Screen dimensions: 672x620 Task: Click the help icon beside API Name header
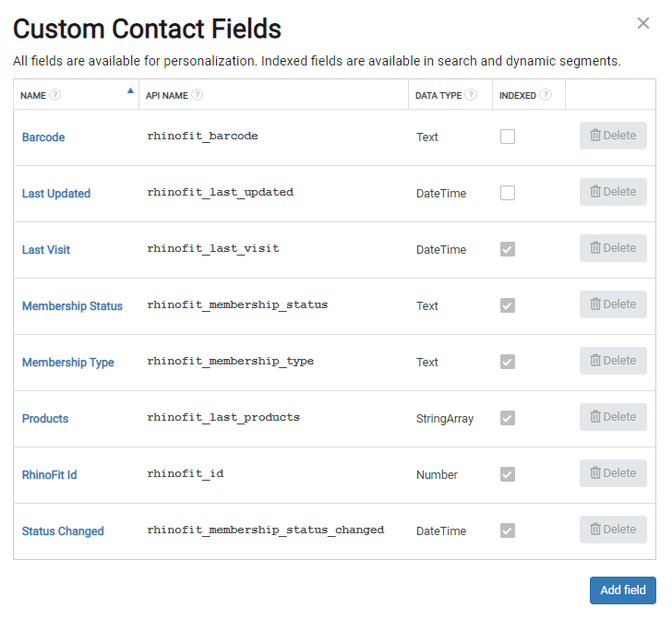click(198, 95)
